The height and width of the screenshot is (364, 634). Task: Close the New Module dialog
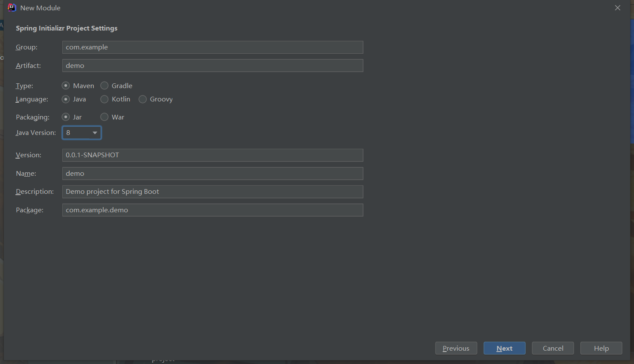point(618,8)
